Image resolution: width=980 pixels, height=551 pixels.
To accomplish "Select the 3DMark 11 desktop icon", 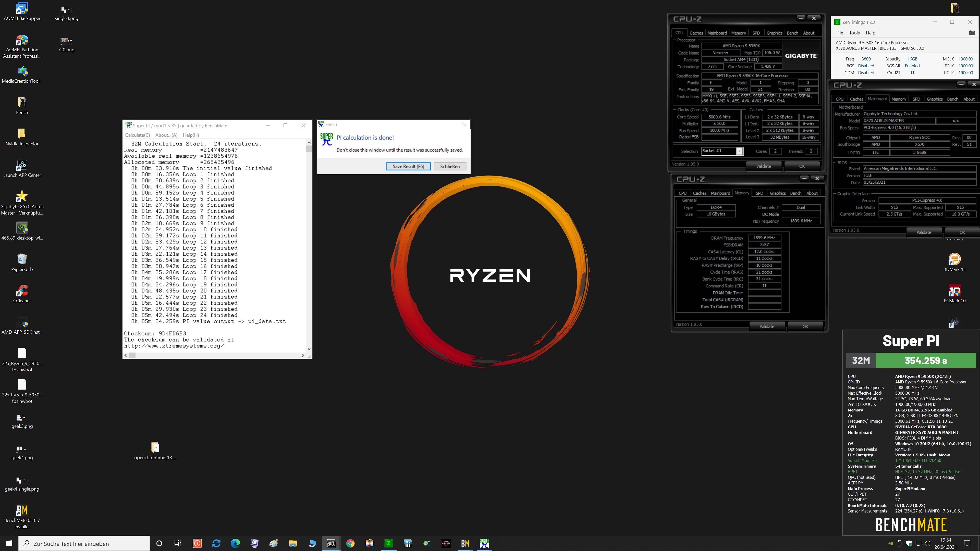I will (954, 262).
